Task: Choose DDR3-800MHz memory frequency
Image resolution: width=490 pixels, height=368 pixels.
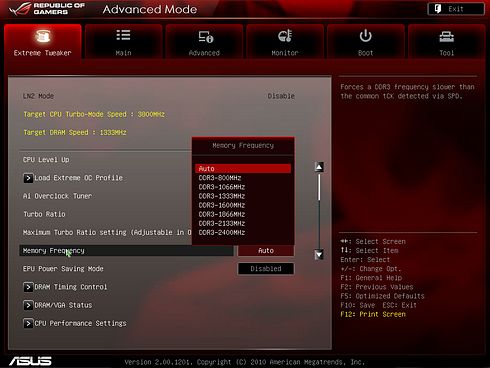Action: (220, 178)
